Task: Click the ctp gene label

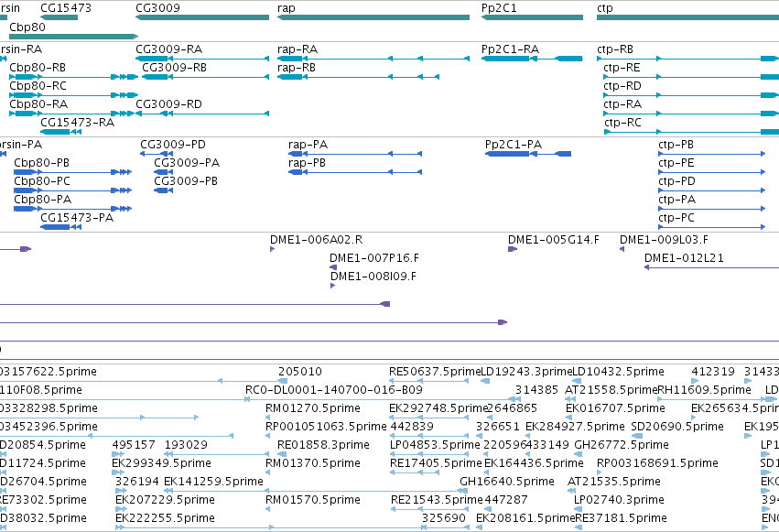Action: click(605, 8)
